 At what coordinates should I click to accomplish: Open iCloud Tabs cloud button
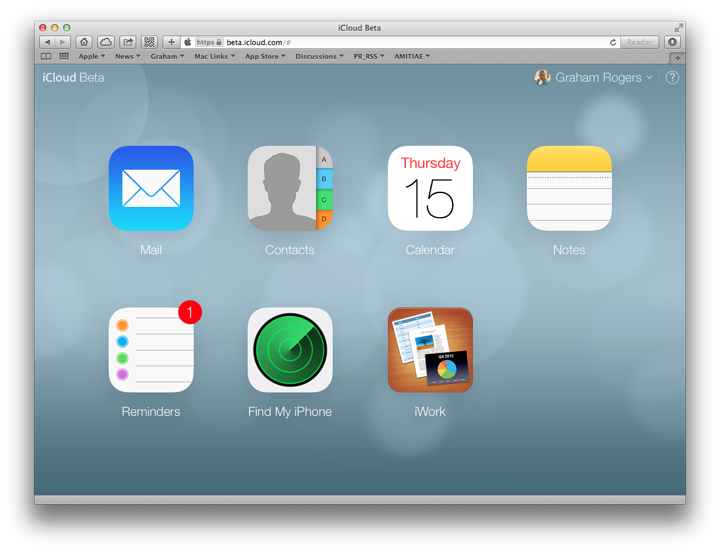coord(106,42)
